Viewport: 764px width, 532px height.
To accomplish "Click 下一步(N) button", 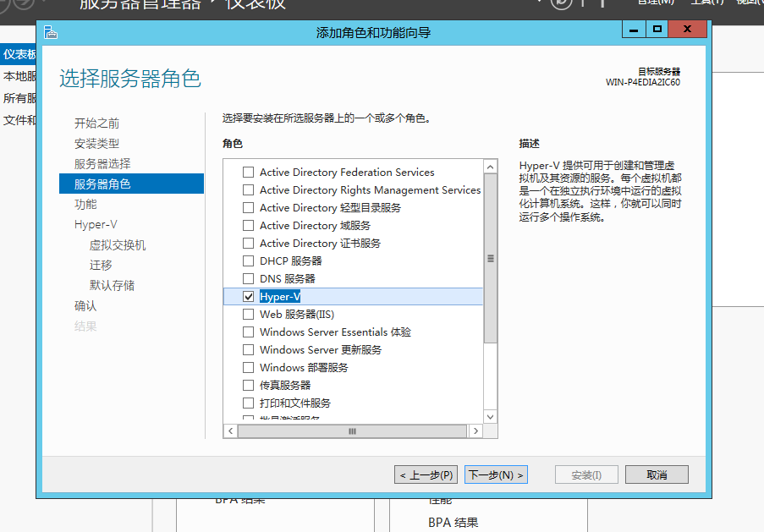I will 496,474.
